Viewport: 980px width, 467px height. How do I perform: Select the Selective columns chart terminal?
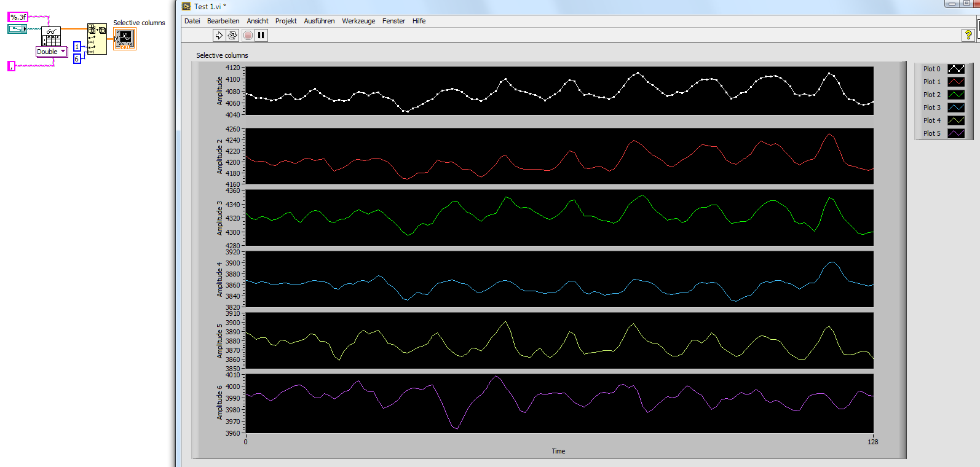125,39
